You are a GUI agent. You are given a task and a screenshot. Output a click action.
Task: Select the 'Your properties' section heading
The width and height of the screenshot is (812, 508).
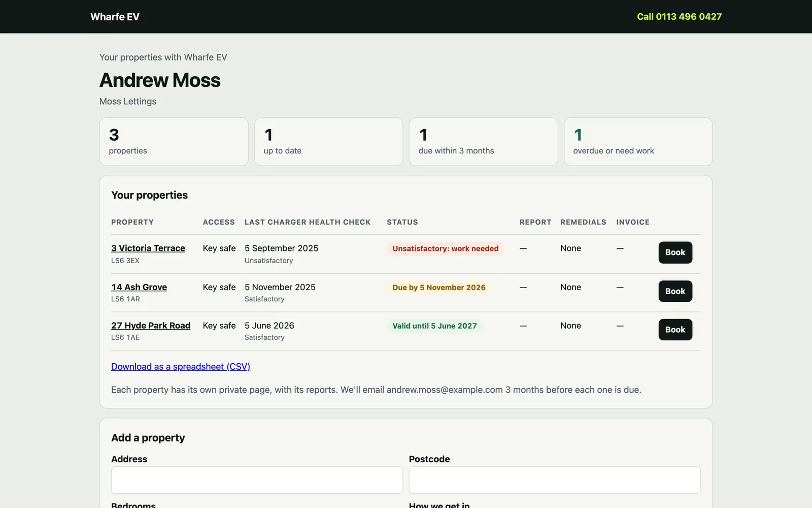149,195
